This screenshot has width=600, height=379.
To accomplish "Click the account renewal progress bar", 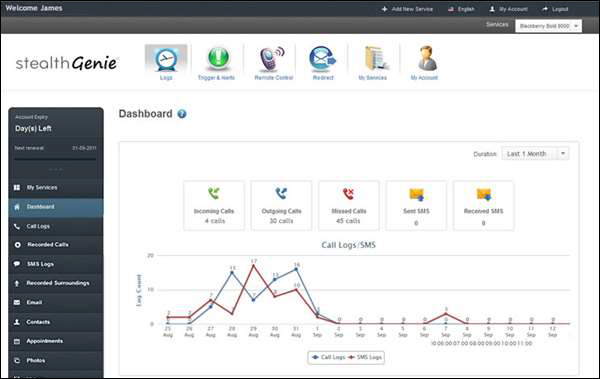I will click(55, 158).
